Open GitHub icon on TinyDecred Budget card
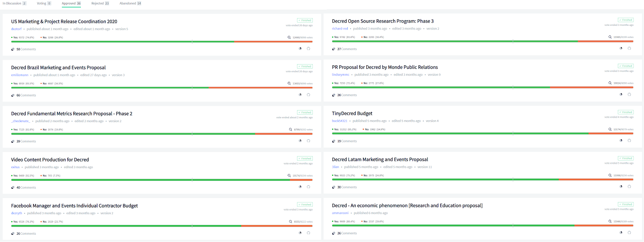The height and width of the screenshot is (242, 644). pyautogui.click(x=629, y=140)
